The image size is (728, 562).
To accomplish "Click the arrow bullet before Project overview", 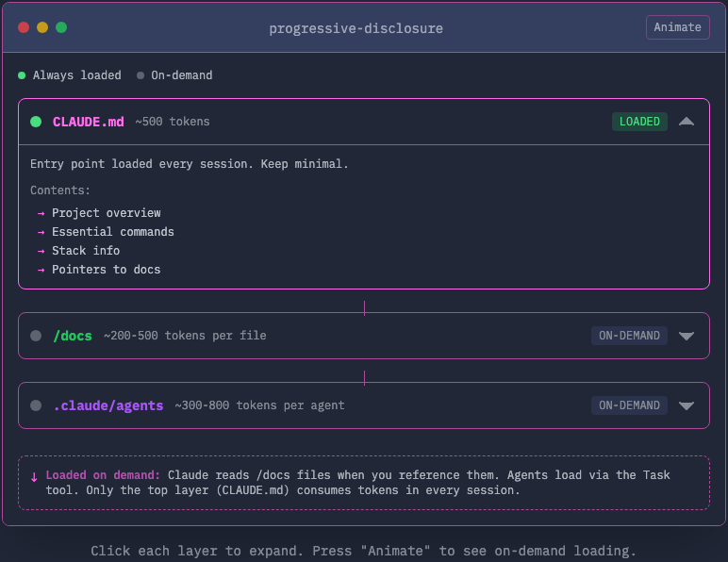I will point(41,213).
